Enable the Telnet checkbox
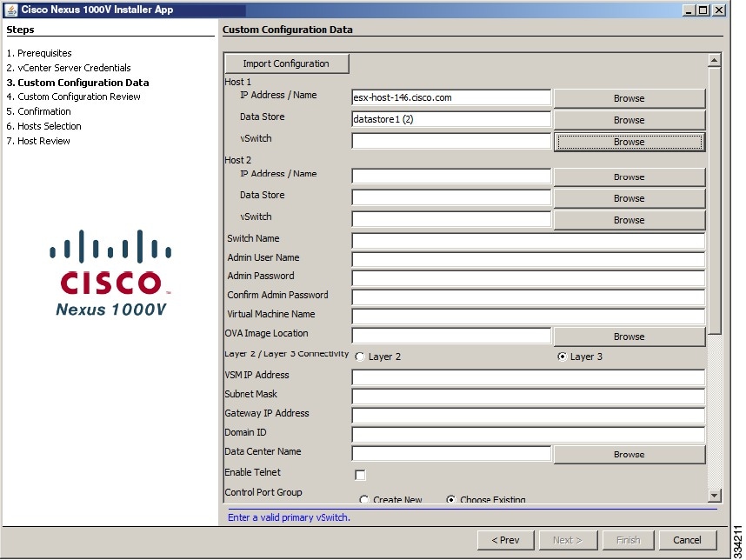 pos(360,475)
